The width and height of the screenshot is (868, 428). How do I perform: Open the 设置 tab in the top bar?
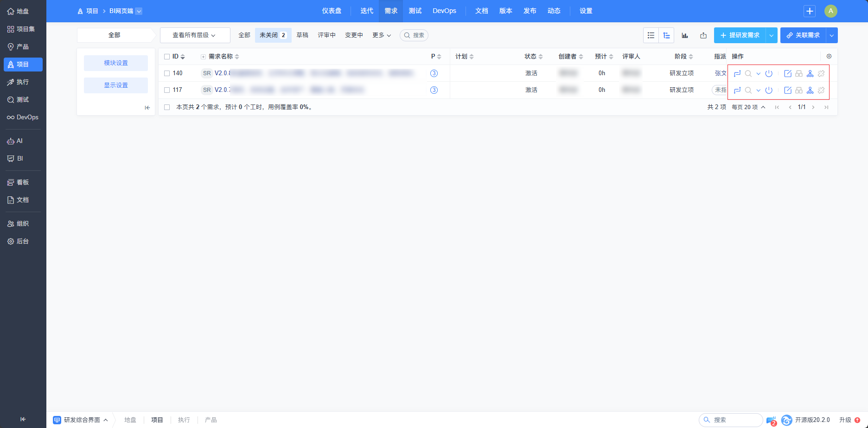click(586, 11)
